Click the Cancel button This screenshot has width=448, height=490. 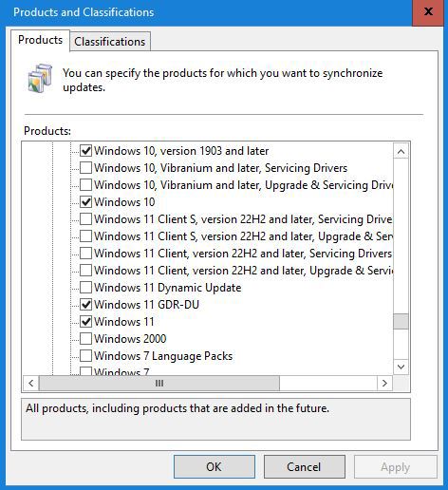tap(304, 466)
